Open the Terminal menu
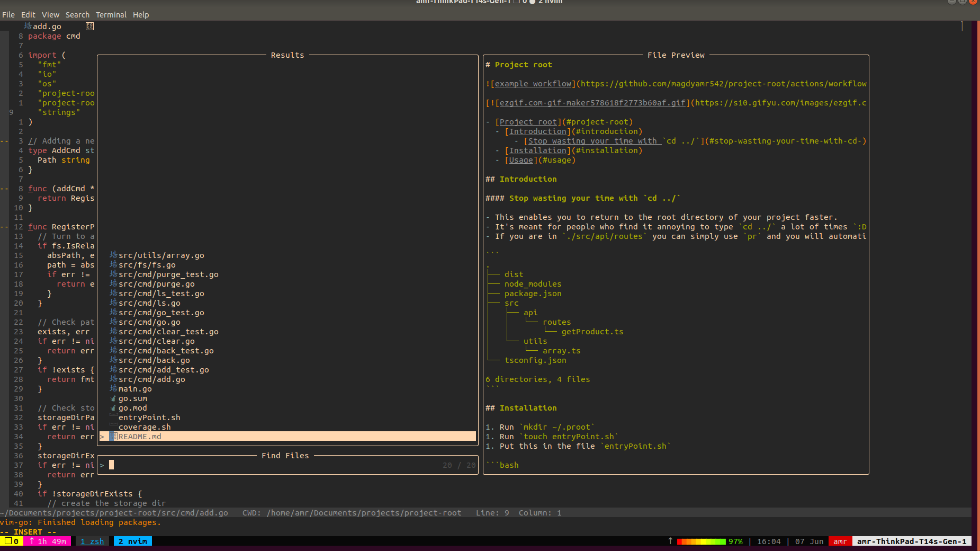Screen dimensions: 980x551 (111, 15)
